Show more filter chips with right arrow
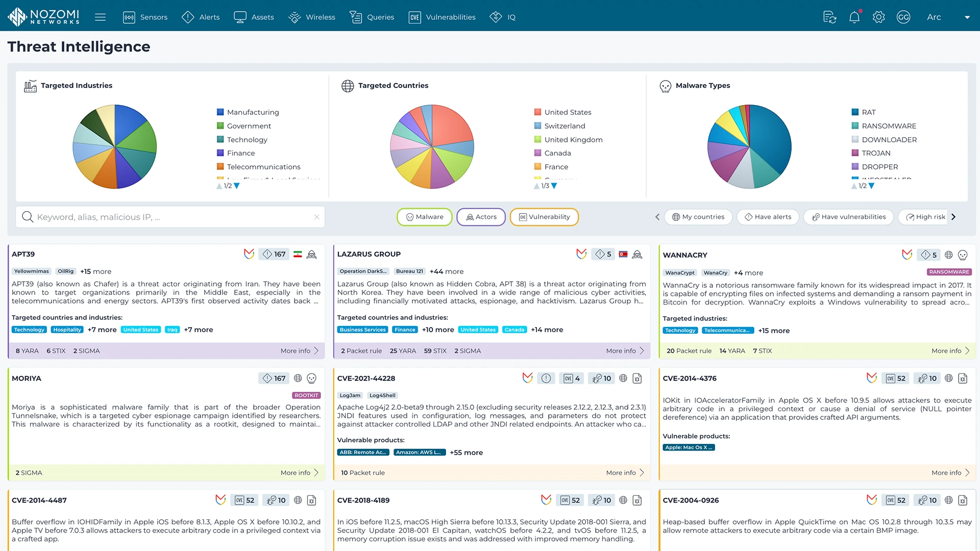Viewport: 980px width, 551px height. point(953,217)
